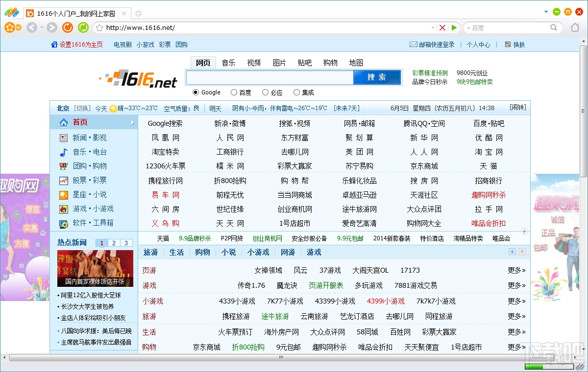Open the search engine dropdown beside 百度 box

coord(467,28)
